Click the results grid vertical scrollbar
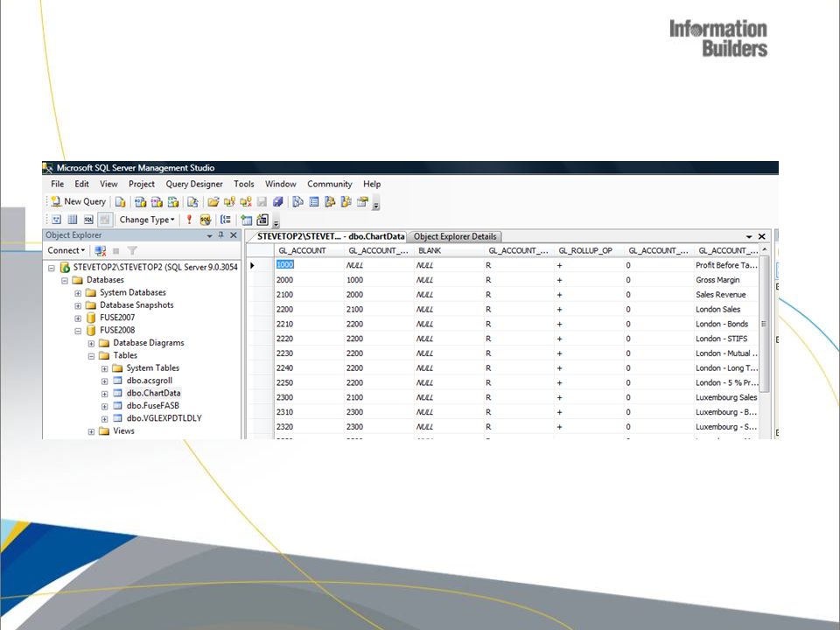Viewport: 840px width, 630px height. [765, 325]
